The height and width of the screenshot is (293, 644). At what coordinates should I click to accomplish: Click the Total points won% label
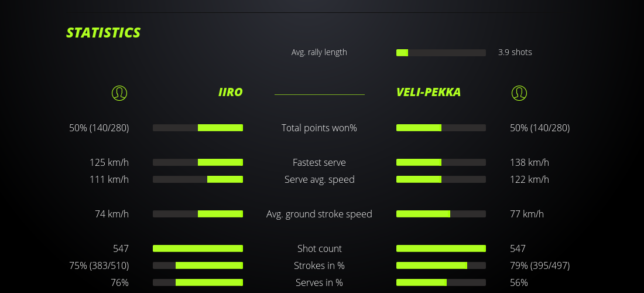coord(319,128)
